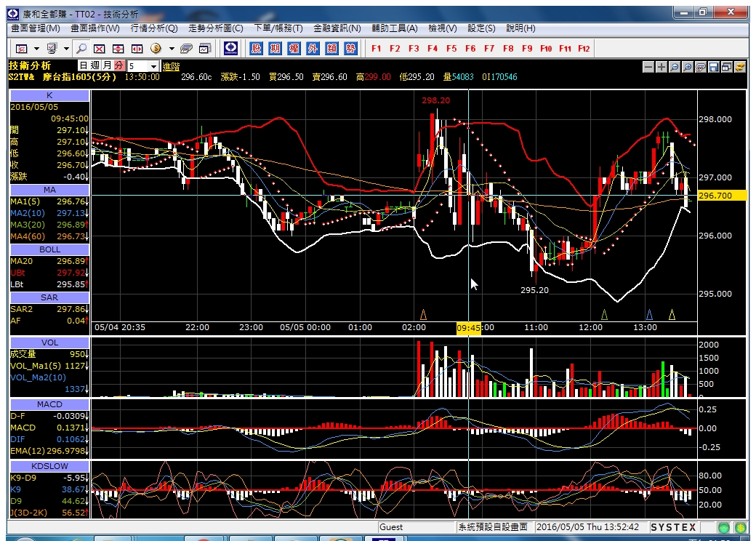
Task: Click the SAR indicator panel header
Action: click(x=49, y=297)
